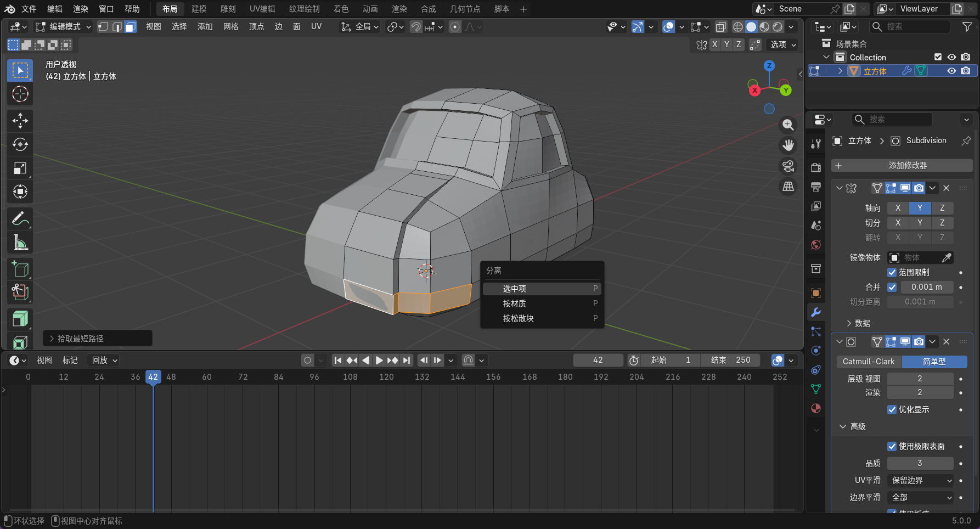Click the viewport zoom magnifier icon
The height and width of the screenshot is (529, 980).
788,125
